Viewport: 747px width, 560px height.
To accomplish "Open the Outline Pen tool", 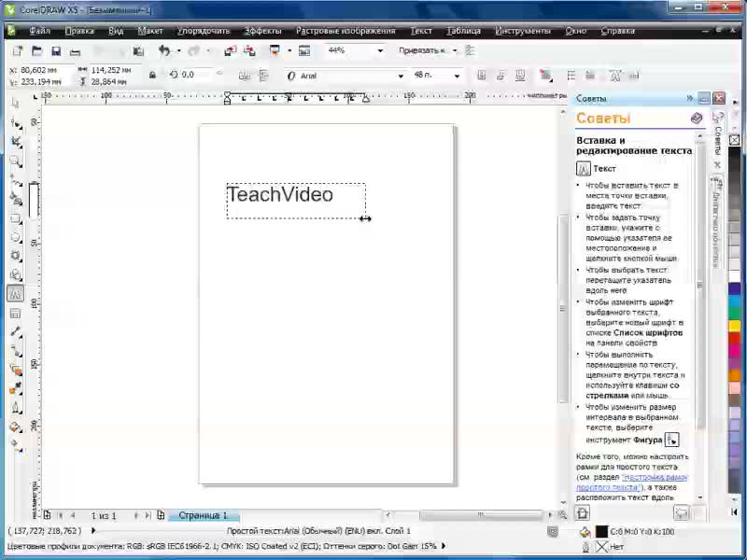I will click(x=16, y=408).
